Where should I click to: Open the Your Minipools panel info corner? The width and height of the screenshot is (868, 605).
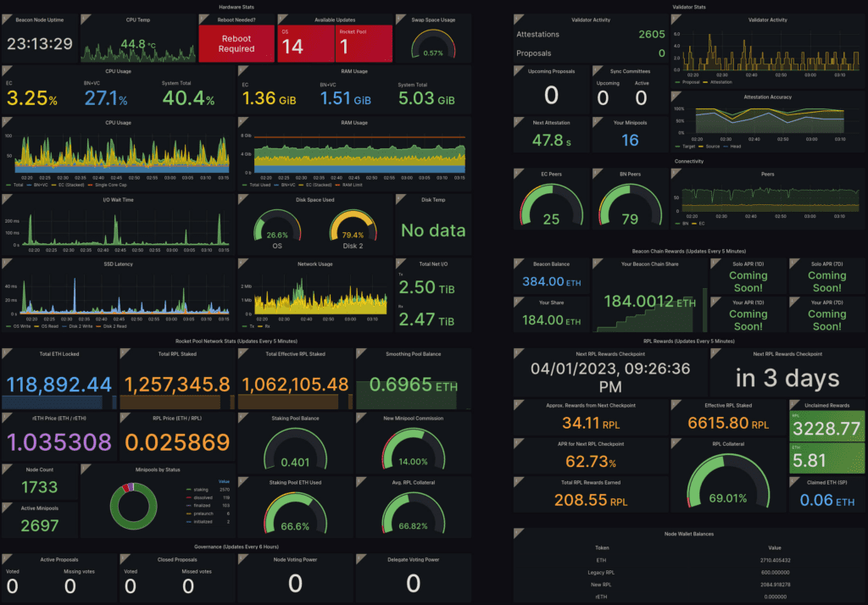coord(597,122)
